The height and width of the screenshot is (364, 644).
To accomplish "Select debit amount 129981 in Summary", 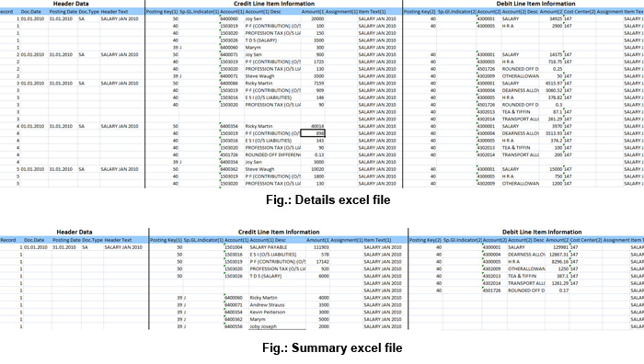I will point(560,247).
